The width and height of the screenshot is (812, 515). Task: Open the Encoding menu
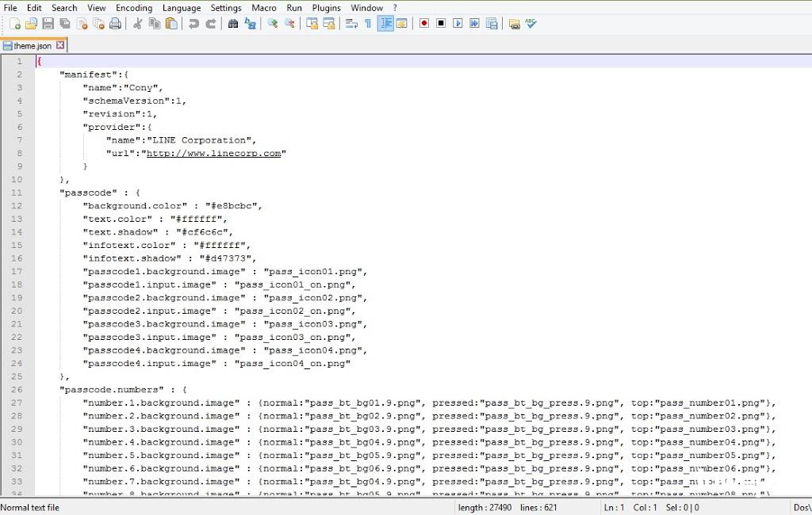click(x=133, y=8)
